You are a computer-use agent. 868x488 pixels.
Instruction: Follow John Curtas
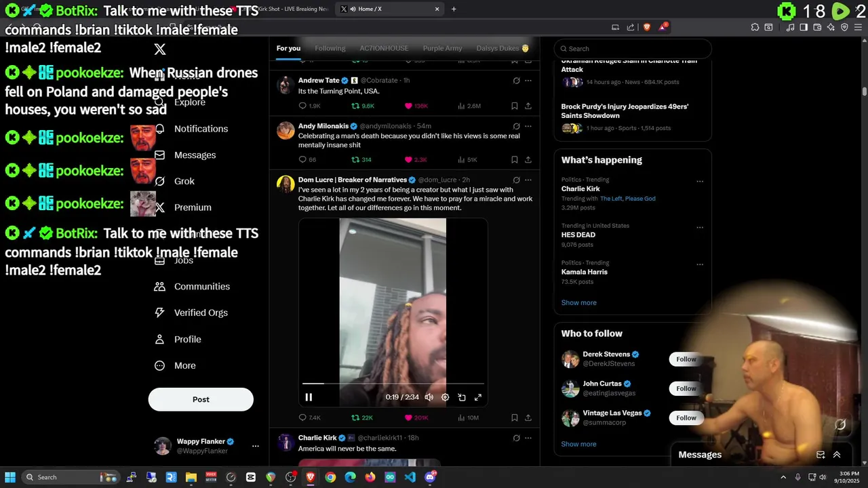[686, 388]
